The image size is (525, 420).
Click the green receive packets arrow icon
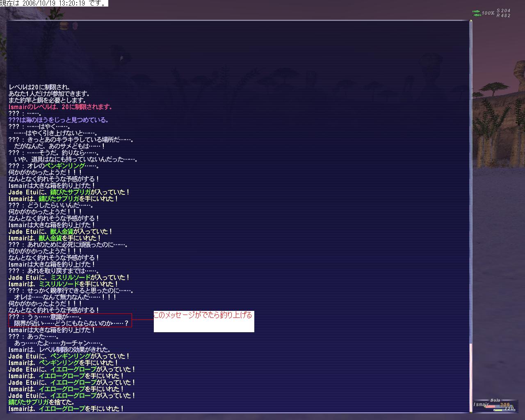tap(476, 15)
